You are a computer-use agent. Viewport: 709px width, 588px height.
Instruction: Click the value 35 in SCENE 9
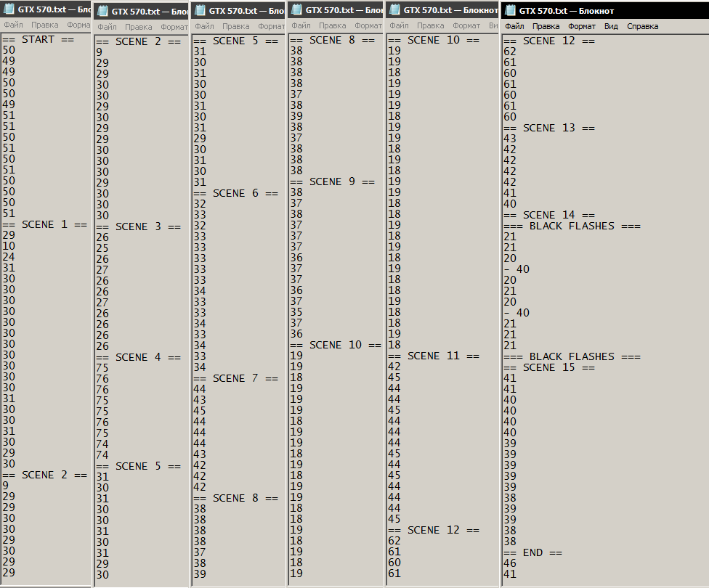pos(296,312)
